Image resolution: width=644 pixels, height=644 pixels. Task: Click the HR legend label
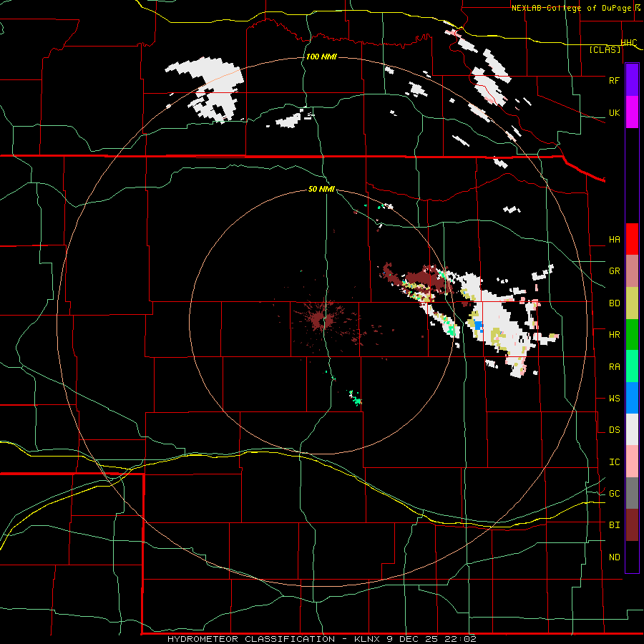tap(614, 335)
